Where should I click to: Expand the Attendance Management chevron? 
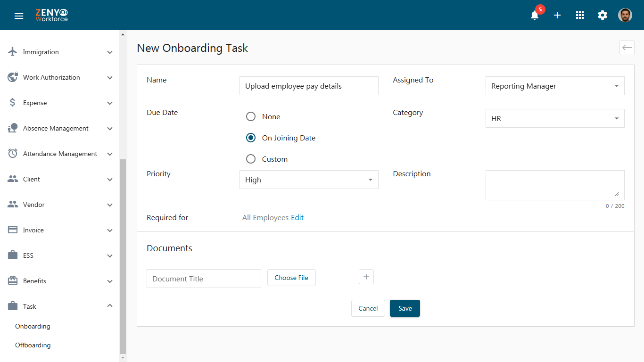point(110,154)
